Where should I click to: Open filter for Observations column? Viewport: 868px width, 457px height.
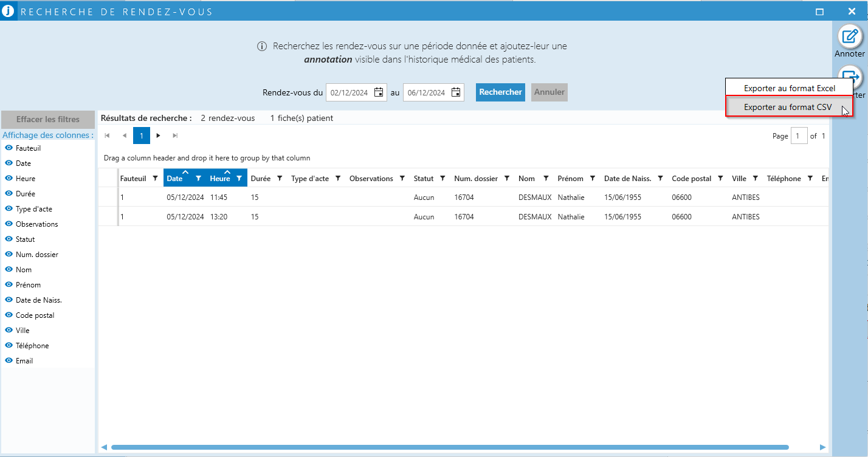402,179
